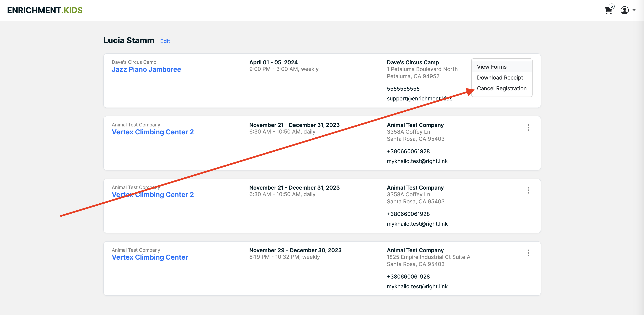Open Vertex Climbing Center 2 link in second card
644x315 pixels.
pyautogui.click(x=152, y=132)
